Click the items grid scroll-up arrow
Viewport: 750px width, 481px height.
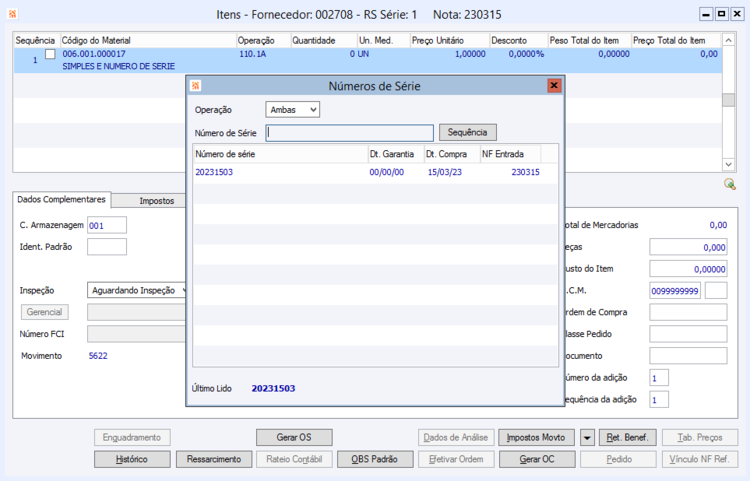[x=728, y=40]
